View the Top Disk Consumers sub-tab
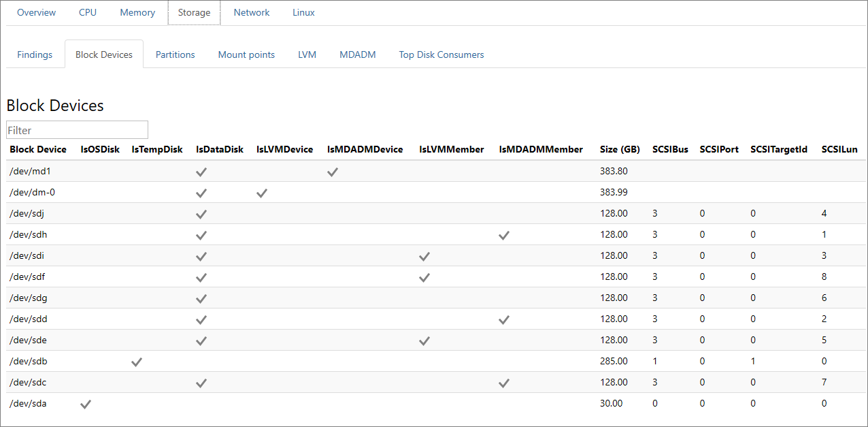Viewport: 868px width, 427px height. 441,54
